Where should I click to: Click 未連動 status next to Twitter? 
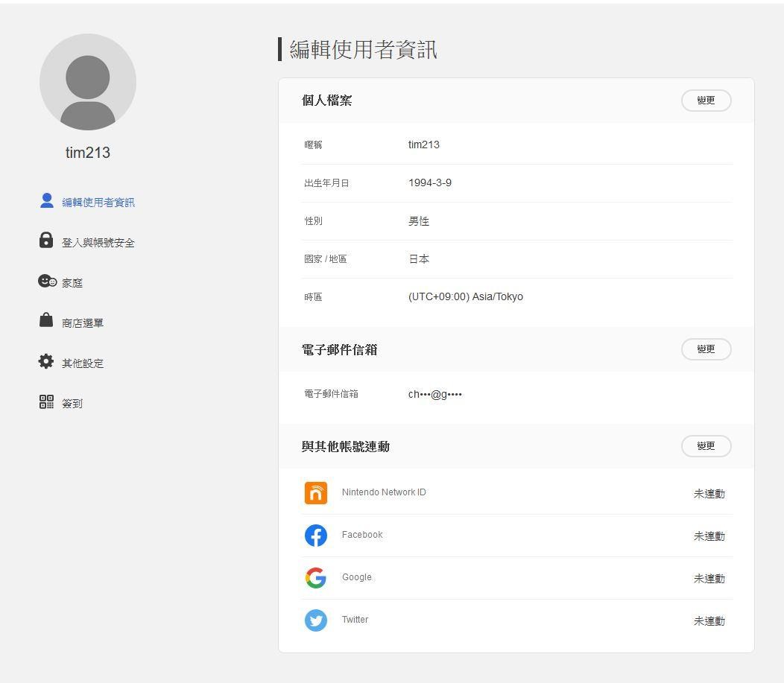(709, 621)
